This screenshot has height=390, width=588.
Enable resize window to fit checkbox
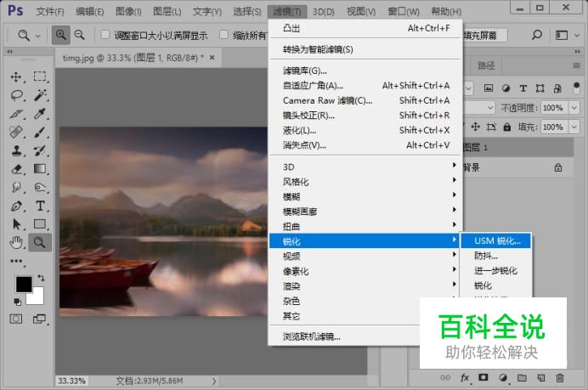pyautogui.click(x=105, y=35)
